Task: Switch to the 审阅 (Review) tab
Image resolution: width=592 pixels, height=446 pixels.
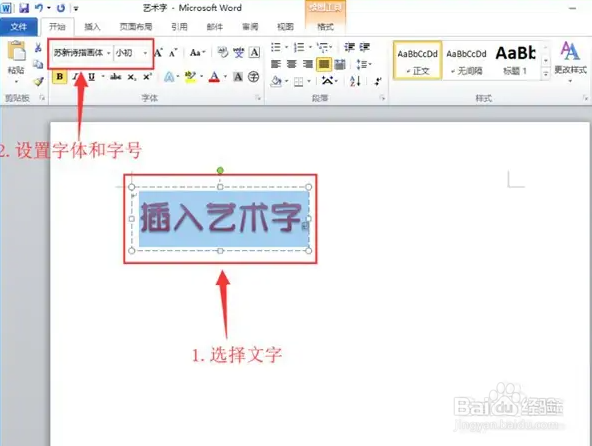Action: click(x=250, y=26)
